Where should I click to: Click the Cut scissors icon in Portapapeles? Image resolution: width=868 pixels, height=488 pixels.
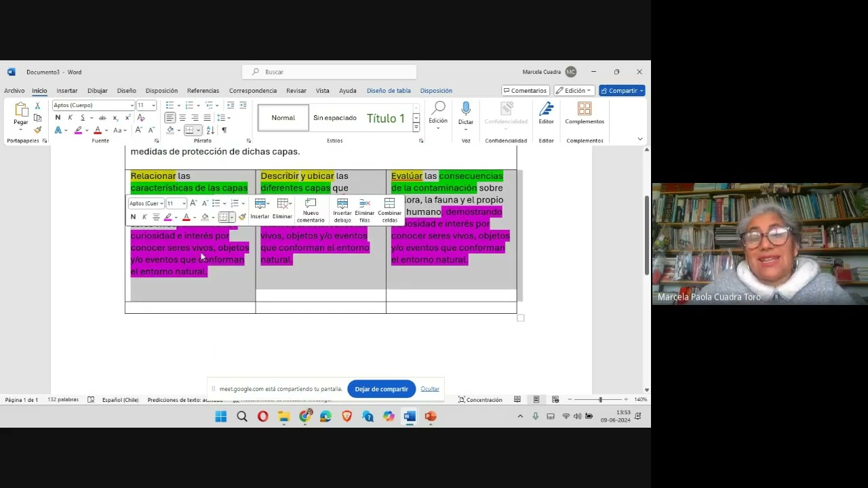coord(38,106)
